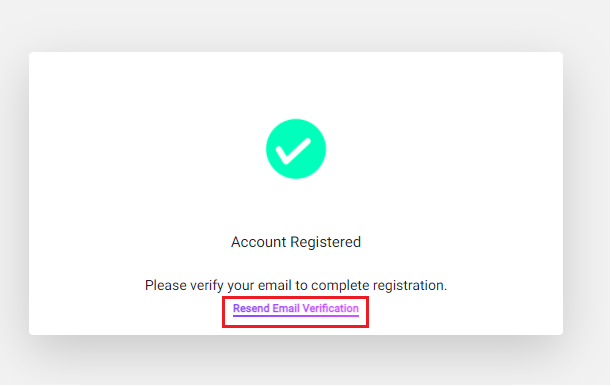Click the 'Please verify your email' message

(x=296, y=285)
